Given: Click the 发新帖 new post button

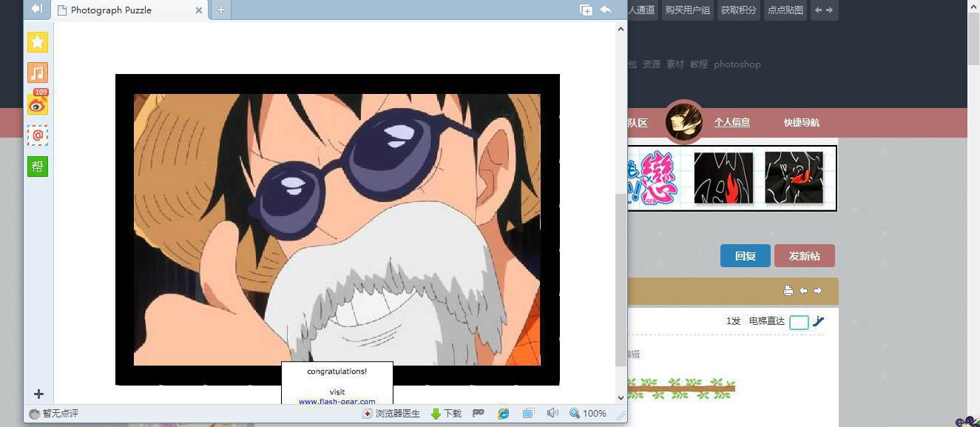Looking at the screenshot, I should (x=804, y=256).
